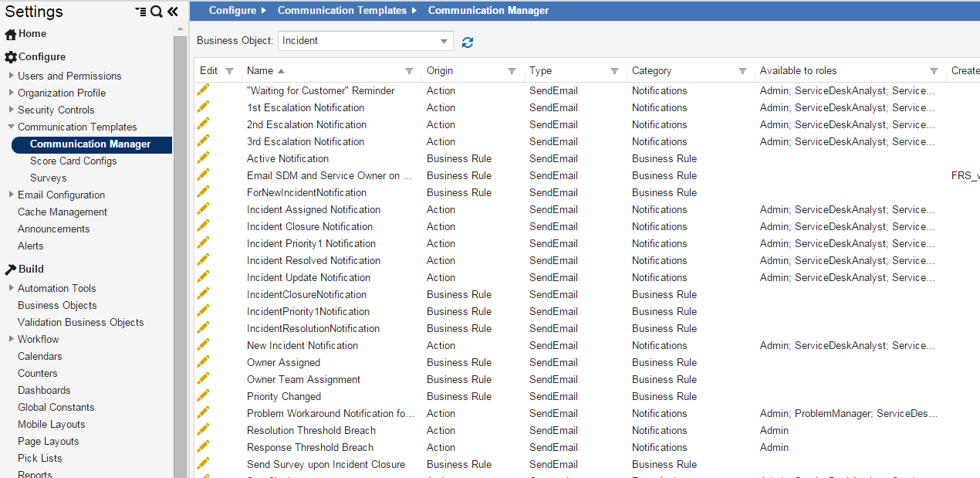Image resolution: width=980 pixels, height=478 pixels.
Task: Go to Home in Settings sidebar
Action: [x=32, y=34]
